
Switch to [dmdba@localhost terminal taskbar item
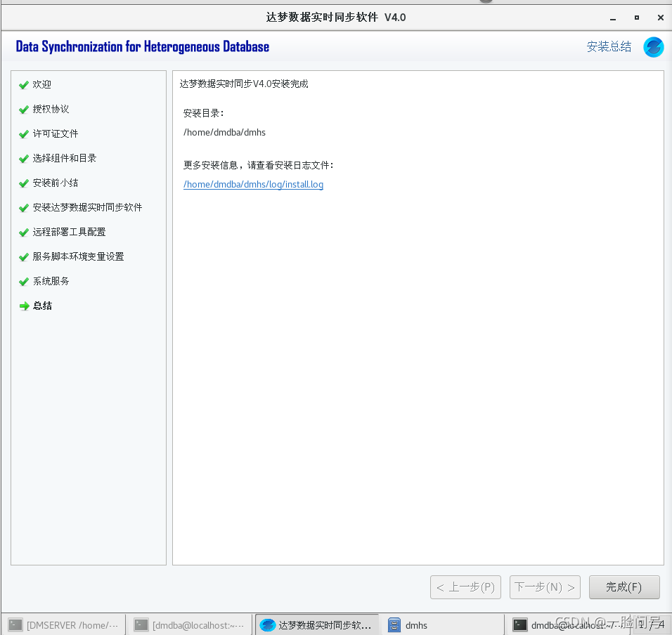pyautogui.click(x=189, y=625)
